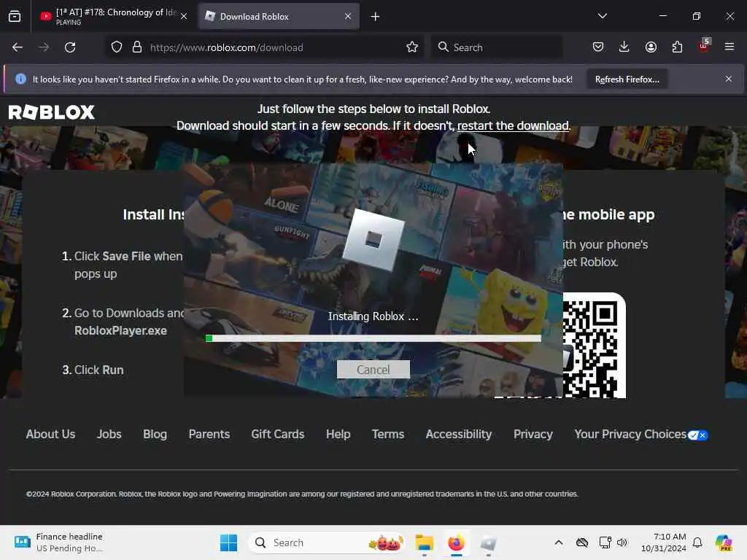
Task: Open the Firefox View icon
Action: [x=15, y=16]
